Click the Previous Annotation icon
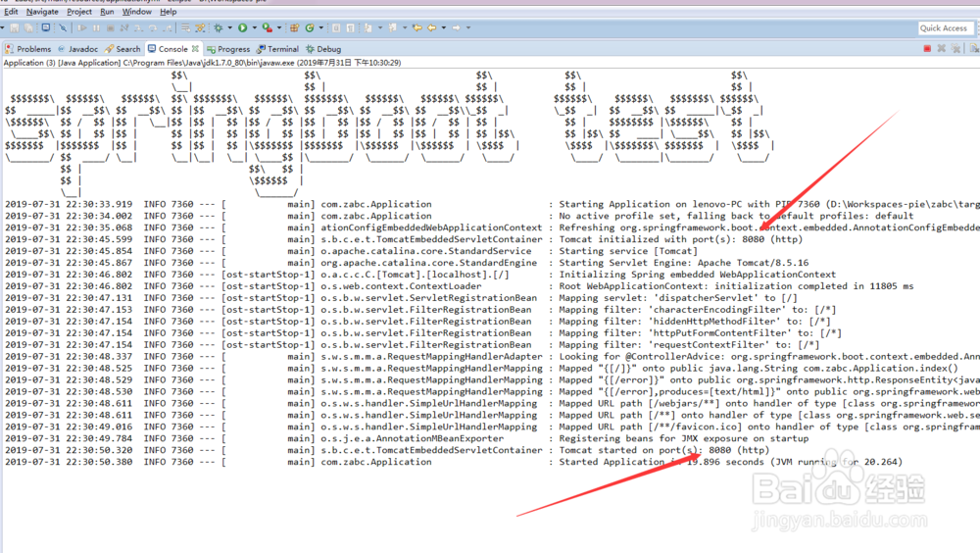 click(x=393, y=28)
